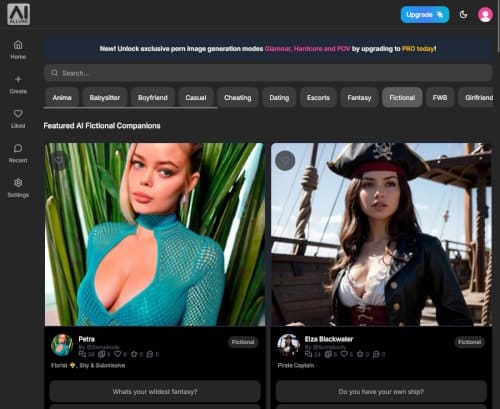The height and width of the screenshot is (409, 500).
Task: Click 'PRO today' link in the banner
Action: tap(418, 49)
